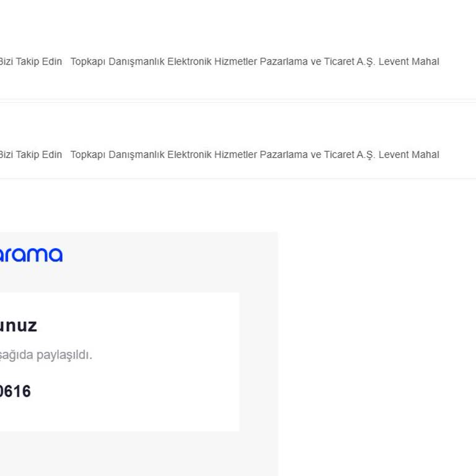This screenshot has width=476, height=476.
Task: Click 'Levent Mahal' in the lower email snippet
Action: pyautogui.click(x=408, y=154)
